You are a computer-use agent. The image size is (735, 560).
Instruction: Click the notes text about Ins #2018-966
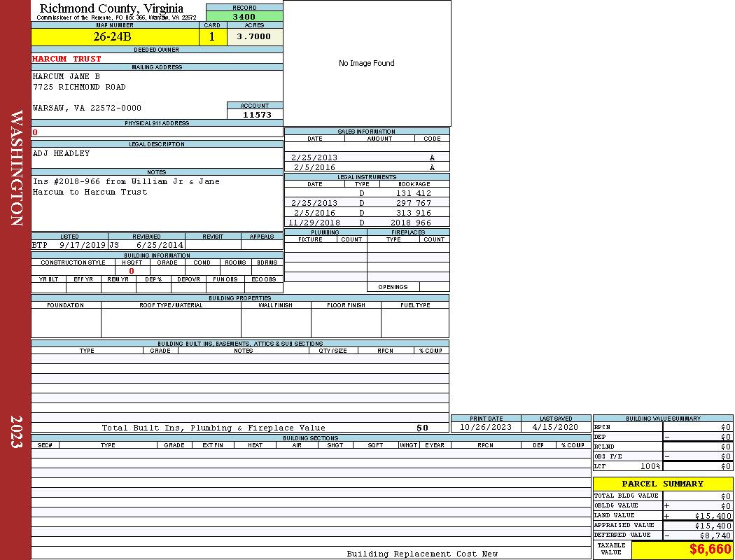pos(126,187)
